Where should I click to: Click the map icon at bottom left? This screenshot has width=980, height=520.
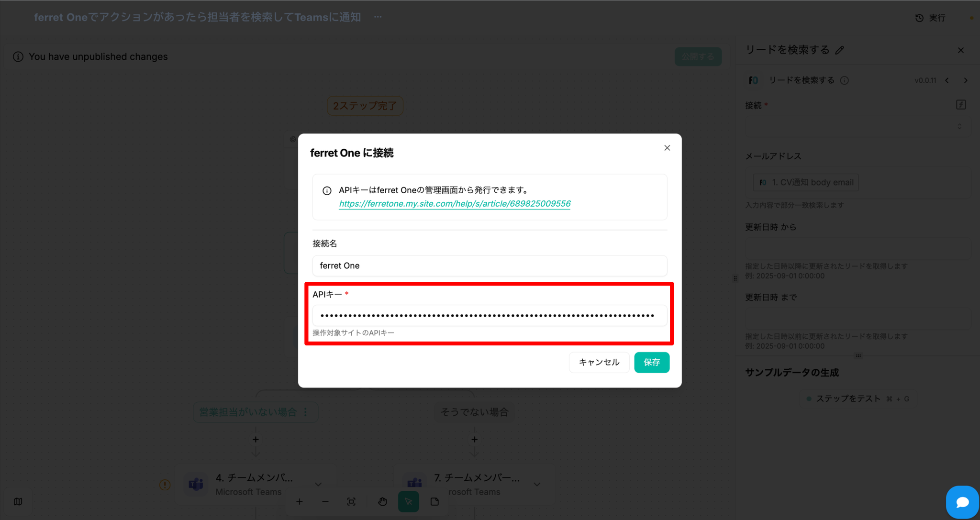pyautogui.click(x=18, y=501)
